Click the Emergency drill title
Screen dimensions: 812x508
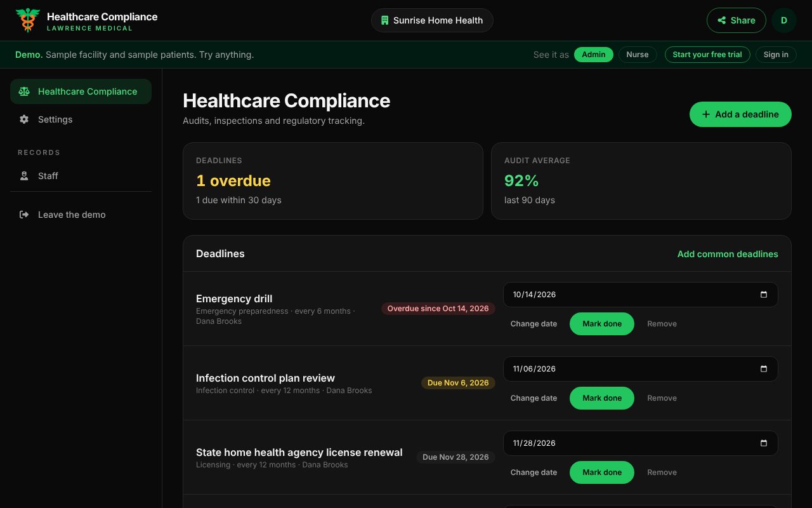click(234, 298)
